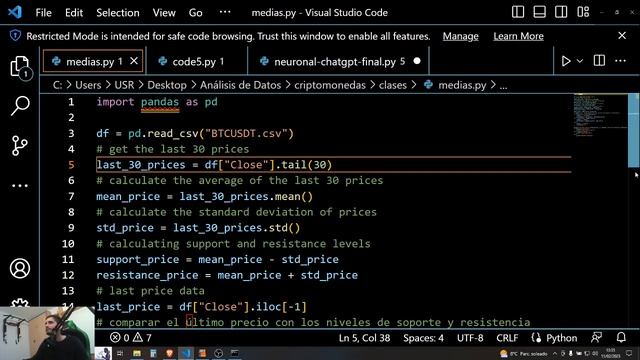Open the Desktop breadcrumb segment

pyautogui.click(x=167, y=85)
